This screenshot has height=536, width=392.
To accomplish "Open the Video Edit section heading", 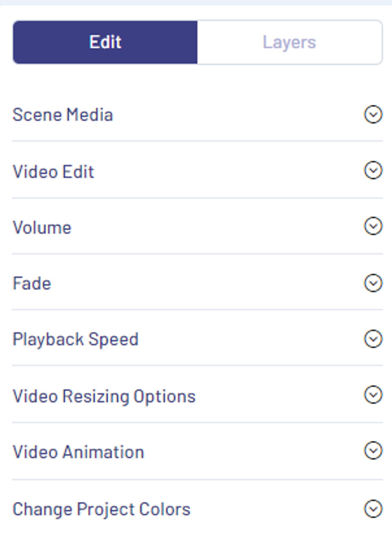I will tap(53, 171).
